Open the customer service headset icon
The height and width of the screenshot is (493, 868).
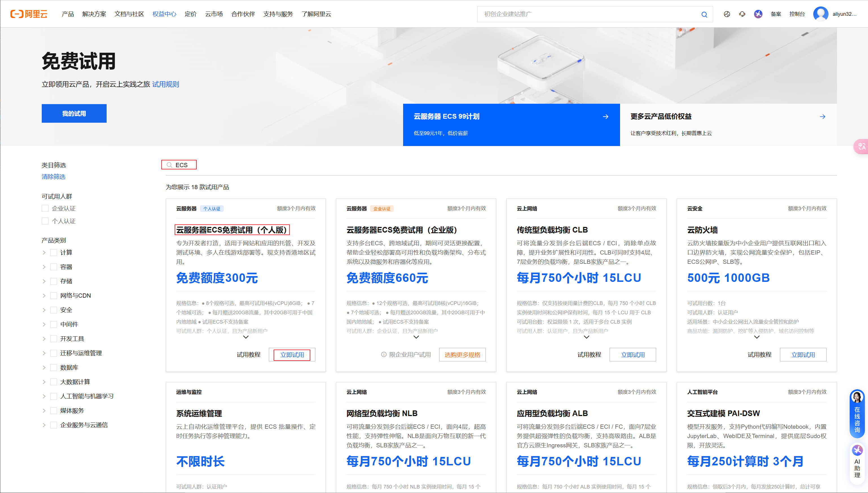coord(742,14)
